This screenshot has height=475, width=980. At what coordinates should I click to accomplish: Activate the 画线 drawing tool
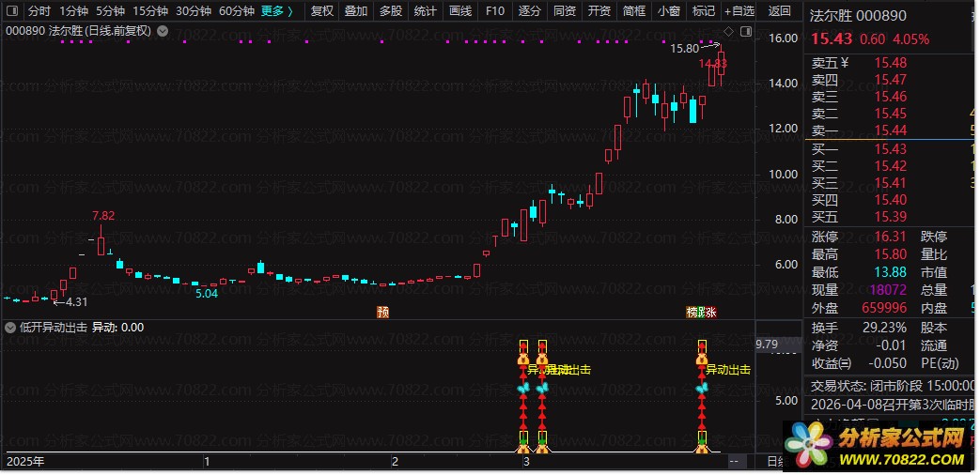click(x=460, y=10)
